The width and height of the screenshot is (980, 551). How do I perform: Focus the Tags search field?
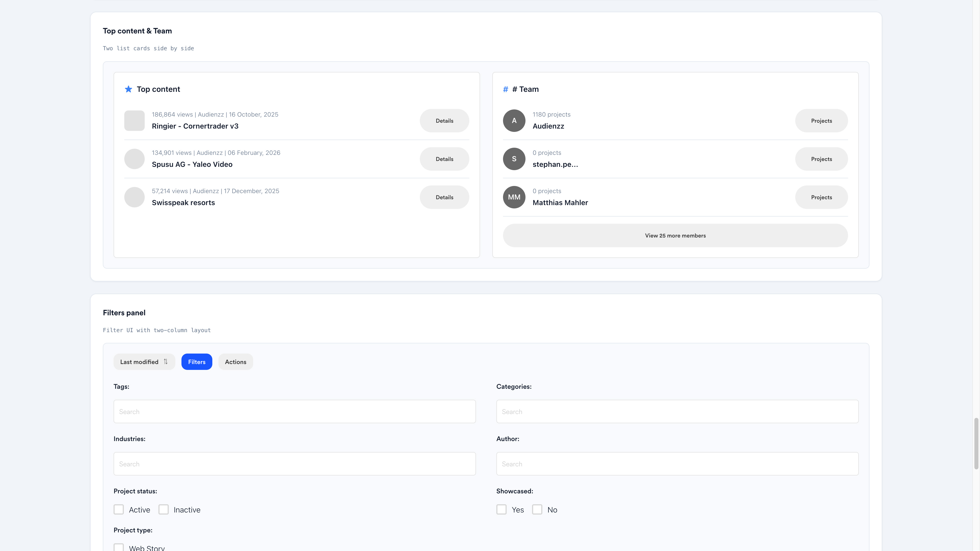click(295, 411)
